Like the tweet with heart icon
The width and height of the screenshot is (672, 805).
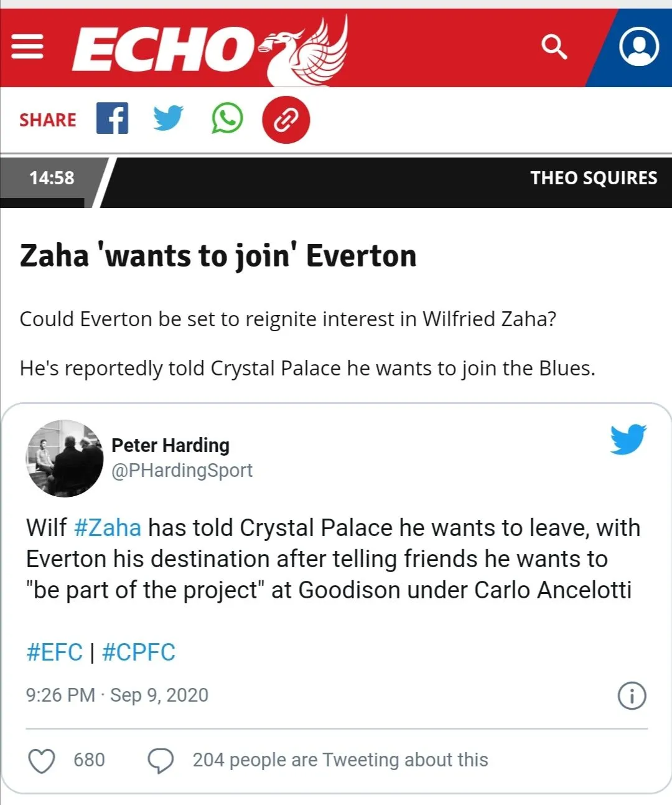pos(42,760)
